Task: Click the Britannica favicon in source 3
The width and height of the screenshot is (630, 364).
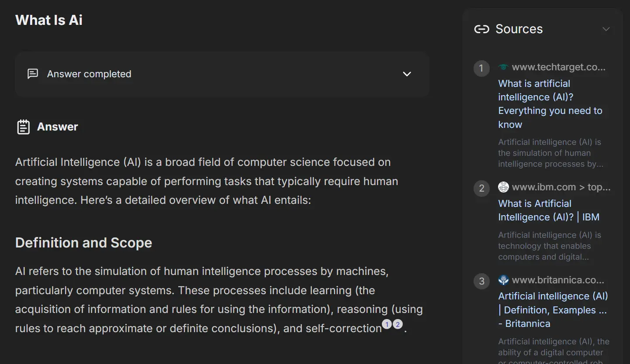Action: (503, 280)
